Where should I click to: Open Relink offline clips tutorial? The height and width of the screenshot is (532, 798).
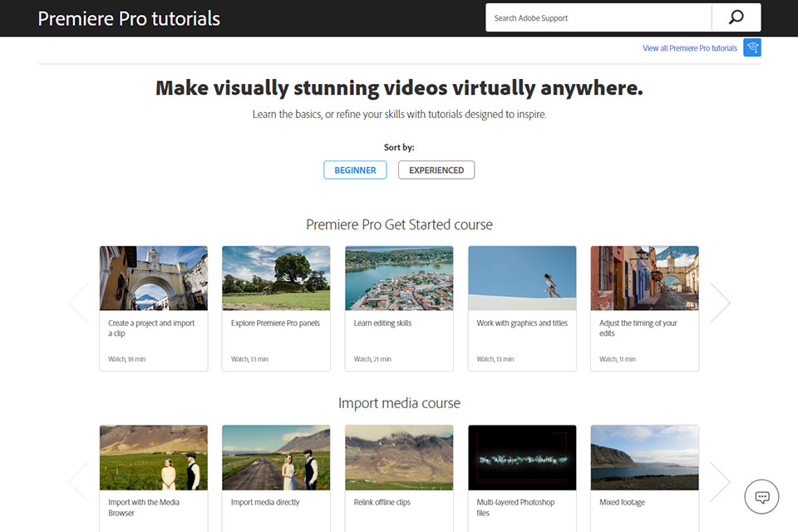(x=399, y=478)
